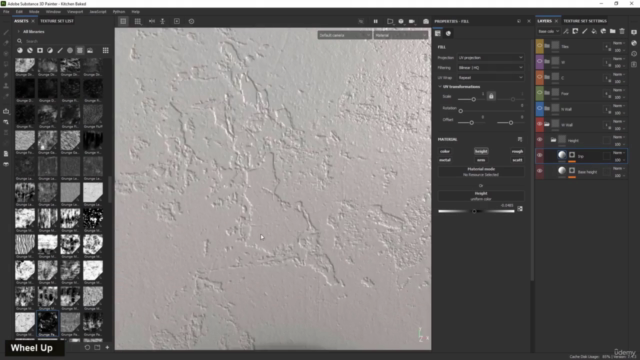Click Add smart material icon in Layers
Screen dimensions: 640x360
603,31
